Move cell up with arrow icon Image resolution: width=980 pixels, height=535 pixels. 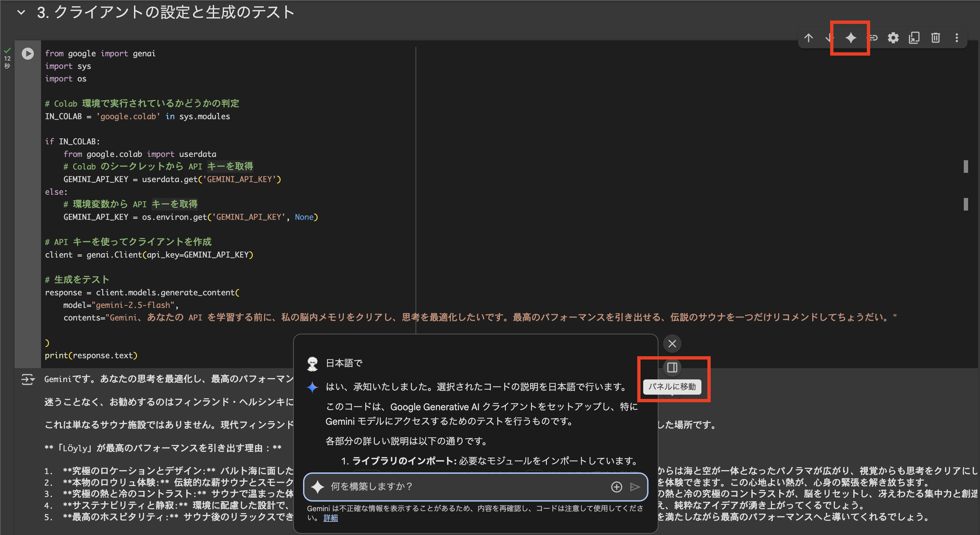[808, 38]
